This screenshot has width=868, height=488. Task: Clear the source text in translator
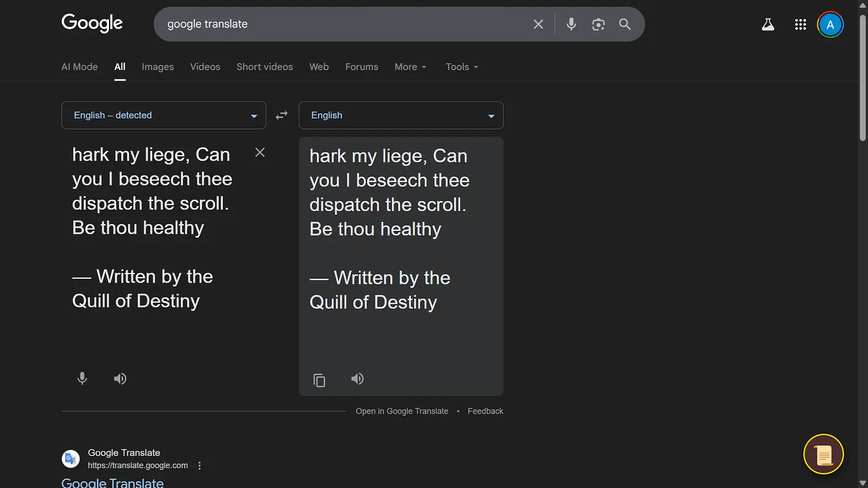click(260, 153)
